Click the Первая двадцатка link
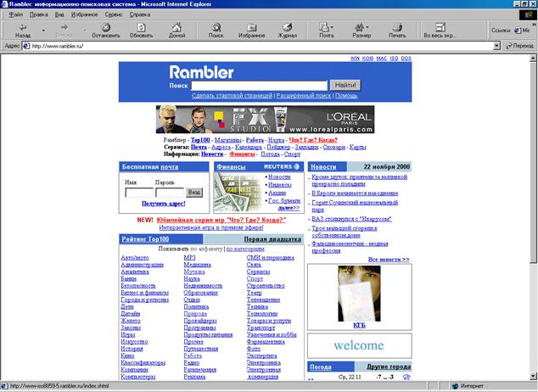Screen dimensions: 538x392 point(272,239)
